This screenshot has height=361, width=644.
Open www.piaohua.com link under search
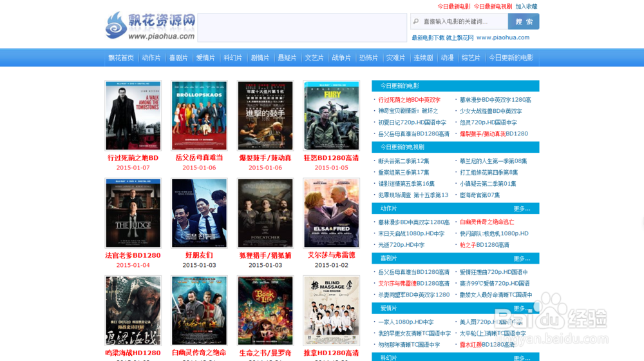pos(503,37)
